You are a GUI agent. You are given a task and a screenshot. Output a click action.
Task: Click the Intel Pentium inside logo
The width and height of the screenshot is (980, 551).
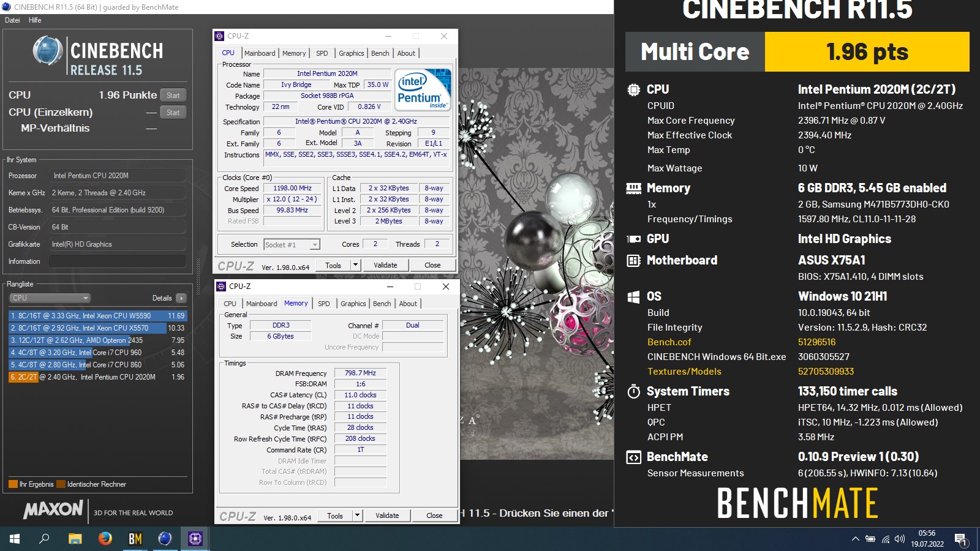[x=423, y=89]
